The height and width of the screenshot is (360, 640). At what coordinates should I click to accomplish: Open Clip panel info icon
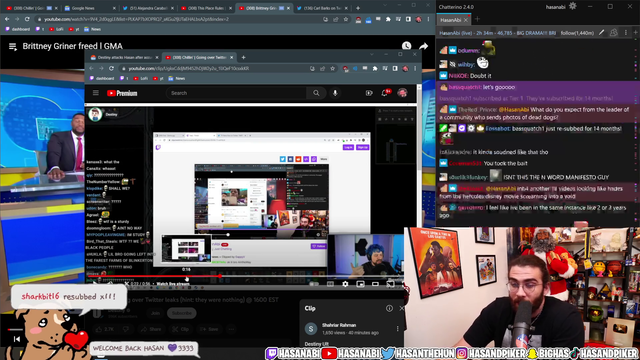[x=389, y=308]
